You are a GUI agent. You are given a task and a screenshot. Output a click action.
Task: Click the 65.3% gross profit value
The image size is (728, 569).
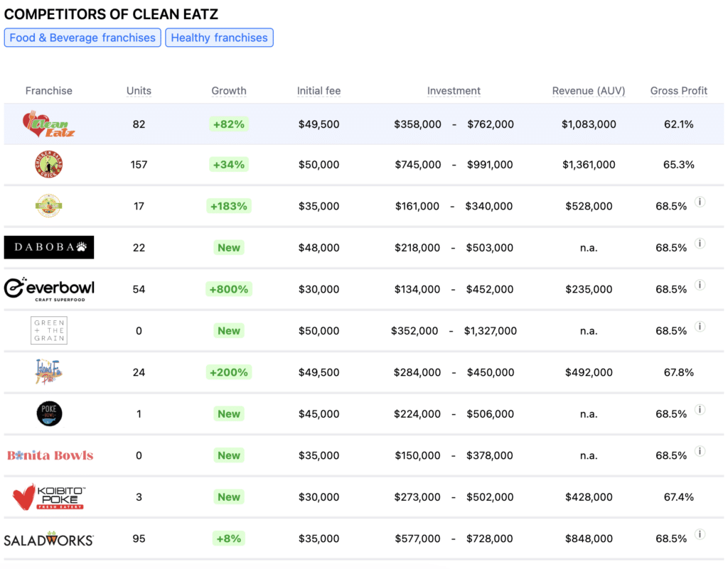pyautogui.click(x=679, y=165)
